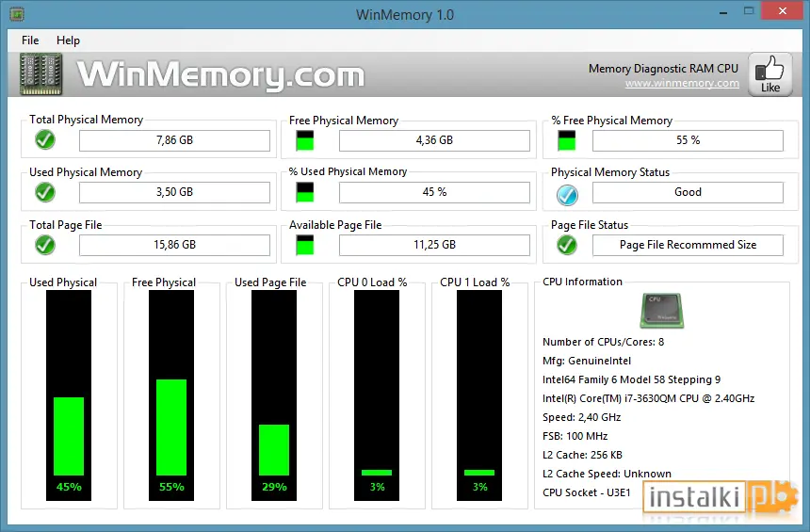
Task: Click the Total Physical Memory checkmark icon
Action: click(x=45, y=140)
